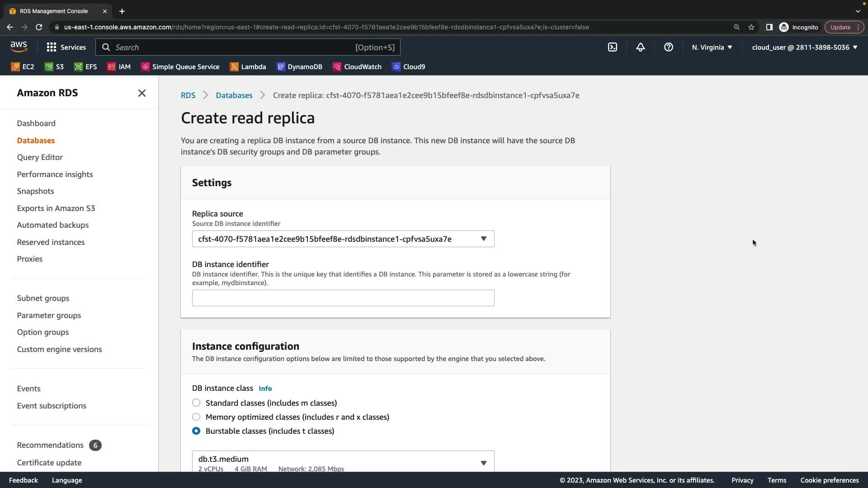This screenshot has width=868, height=488.
Task: Expand the Replica source dropdown
Action: pos(343,239)
